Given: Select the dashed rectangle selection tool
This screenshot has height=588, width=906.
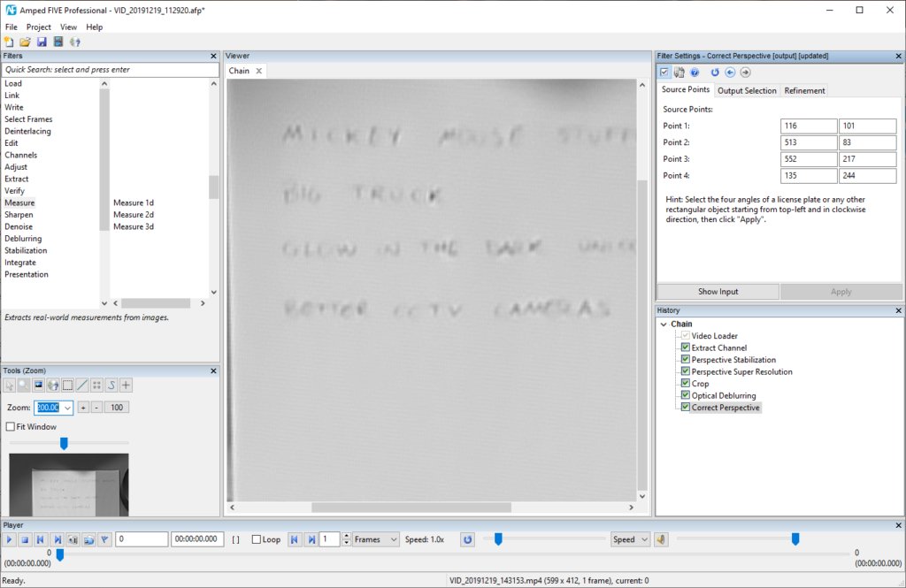Looking at the screenshot, I should pyautogui.click(x=67, y=385).
